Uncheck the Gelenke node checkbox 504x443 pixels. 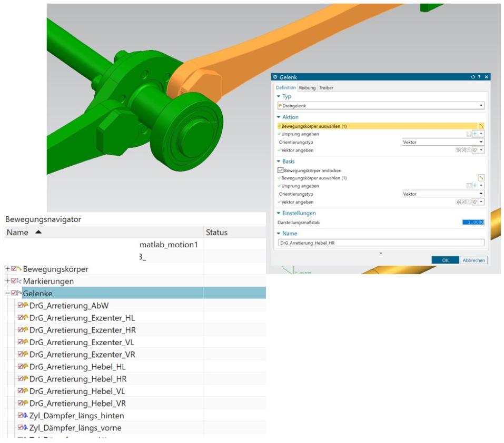[x=14, y=293]
